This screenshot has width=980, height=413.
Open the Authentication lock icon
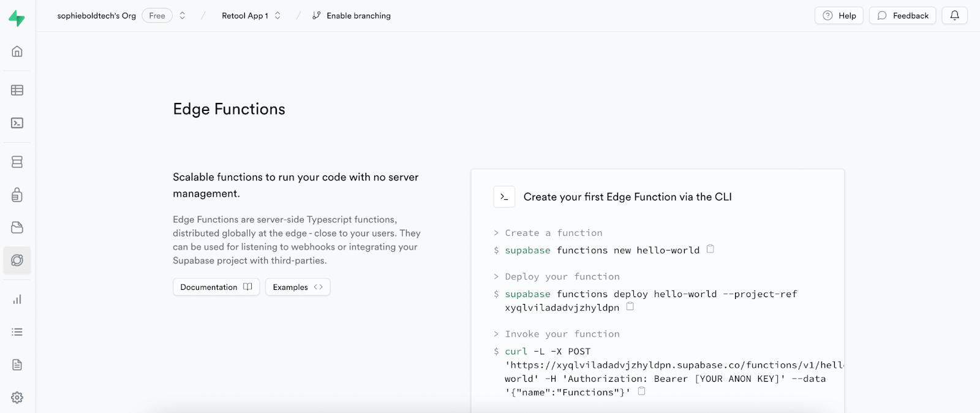tap(17, 195)
